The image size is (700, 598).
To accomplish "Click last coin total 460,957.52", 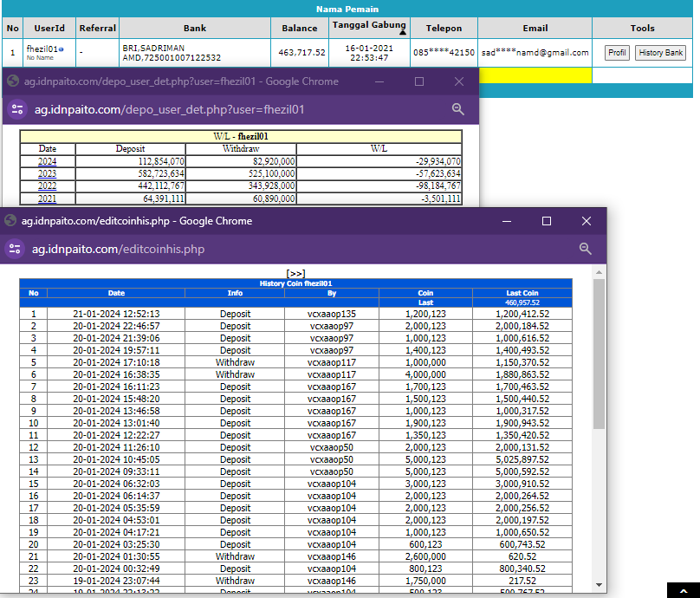I will click(522, 302).
